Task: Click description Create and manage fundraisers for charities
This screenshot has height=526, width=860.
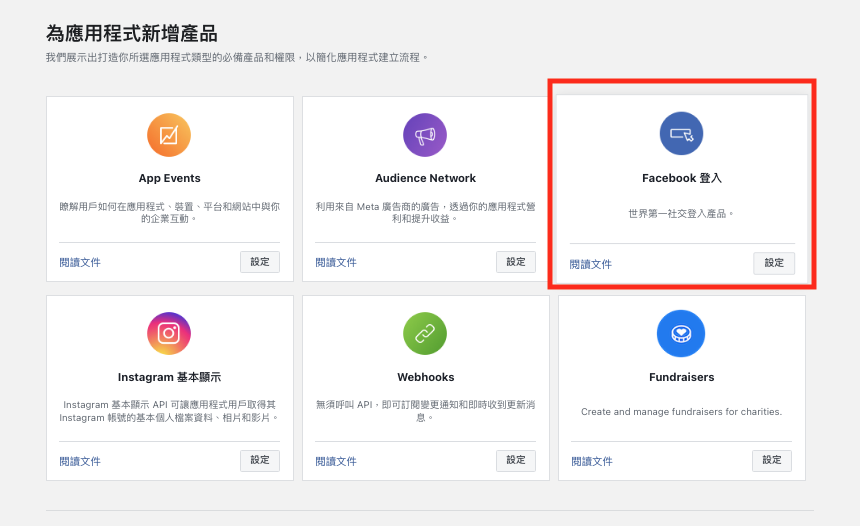Action: (x=682, y=412)
